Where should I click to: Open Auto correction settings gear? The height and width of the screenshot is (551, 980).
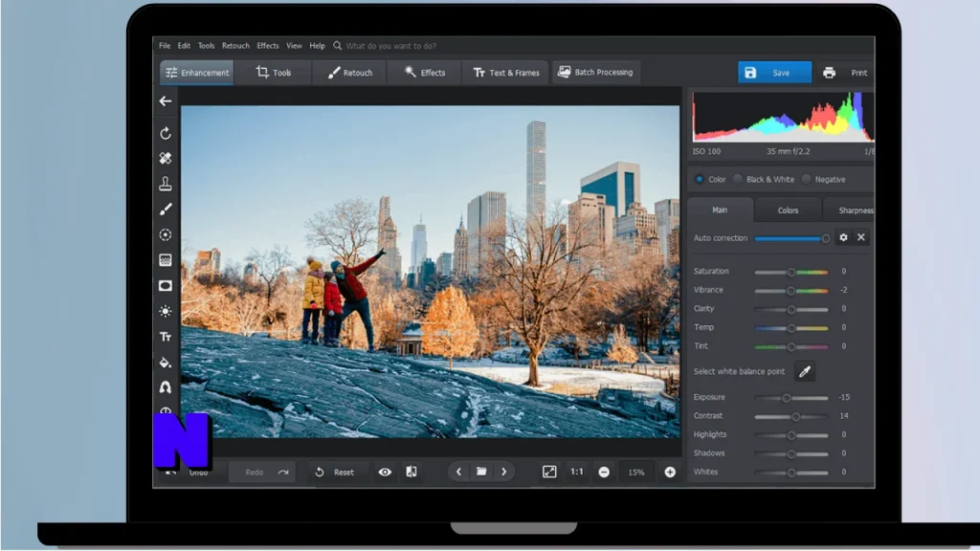click(843, 237)
